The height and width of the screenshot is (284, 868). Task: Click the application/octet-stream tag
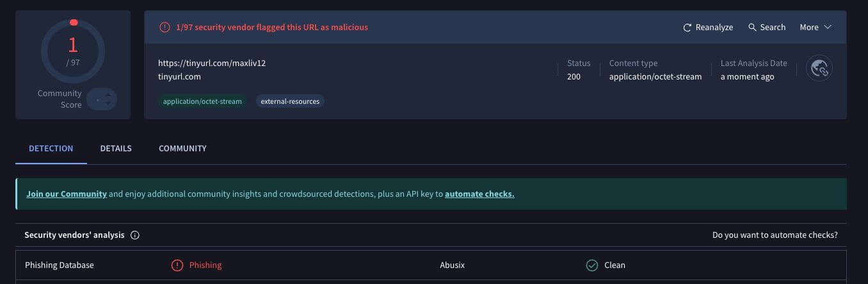[x=202, y=101]
